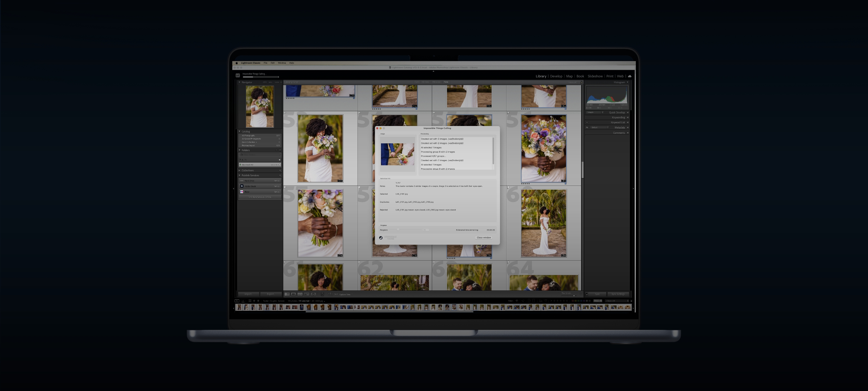Viewport: 868px width, 391px height.
Task: Open the Window menu in the menu bar
Action: (282, 63)
